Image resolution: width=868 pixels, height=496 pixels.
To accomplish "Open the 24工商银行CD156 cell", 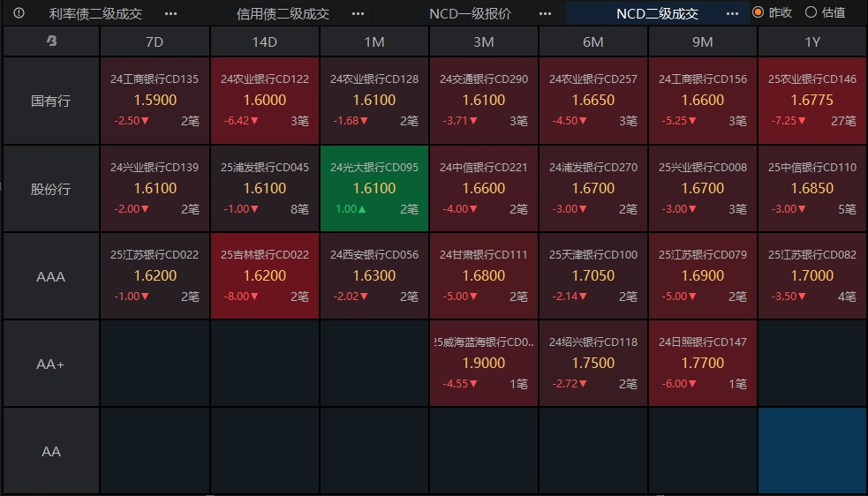I will [703, 101].
